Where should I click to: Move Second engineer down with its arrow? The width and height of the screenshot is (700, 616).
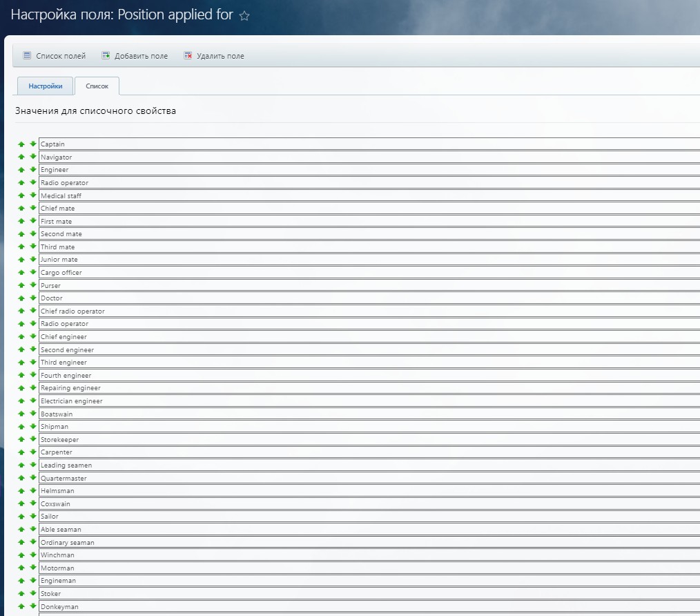(33, 349)
